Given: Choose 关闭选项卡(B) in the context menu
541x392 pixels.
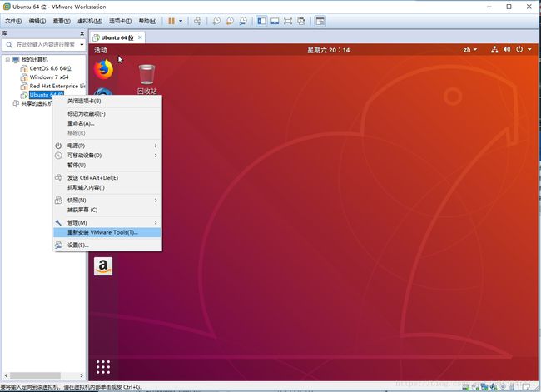Looking at the screenshot, I should click(x=107, y=101).
